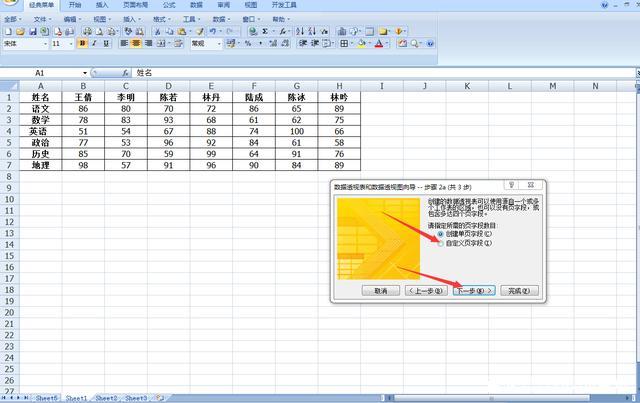Image resolution: width=640 pixels, height=403 pixels.
Task: Click the Paste clipboard icon
Action: pos(182,31)
